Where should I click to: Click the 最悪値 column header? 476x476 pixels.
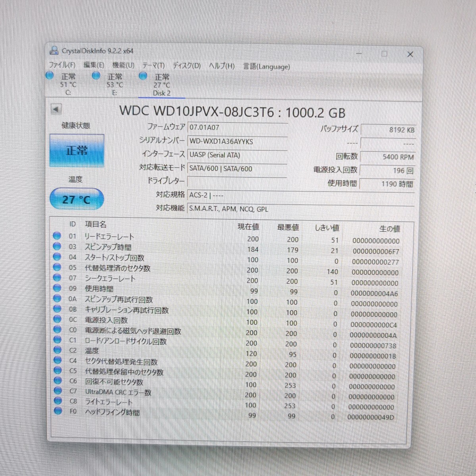tap(288, 227)
